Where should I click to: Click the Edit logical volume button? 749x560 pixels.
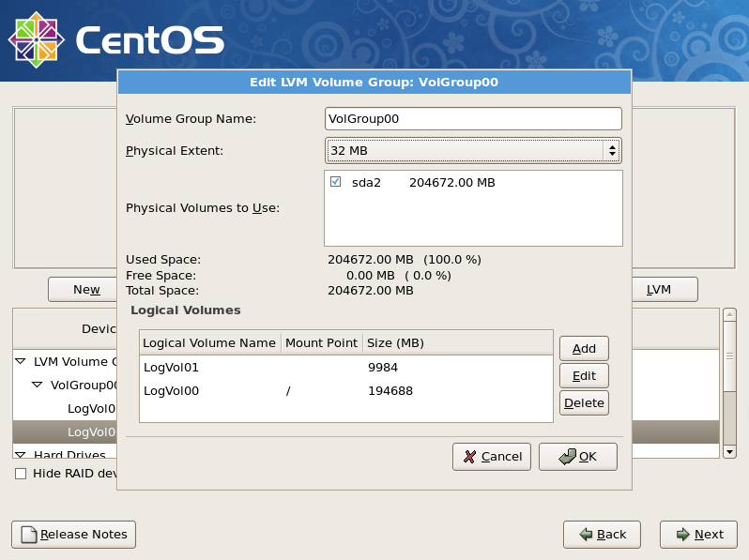pos(584,376)
